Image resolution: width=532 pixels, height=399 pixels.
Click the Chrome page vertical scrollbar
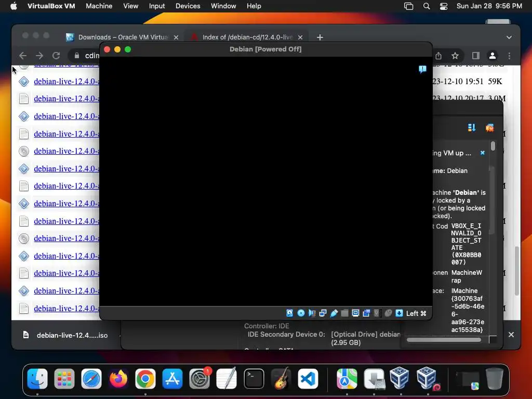[517, 270]
